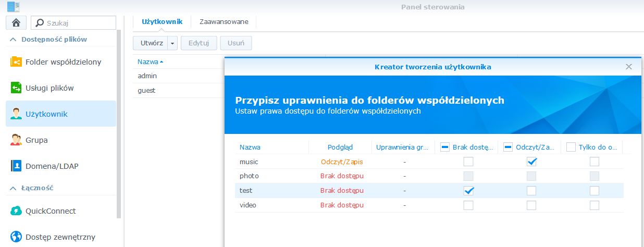Sort users by Nazwa column arrow

pyautogui.click(x=162, y=62)
